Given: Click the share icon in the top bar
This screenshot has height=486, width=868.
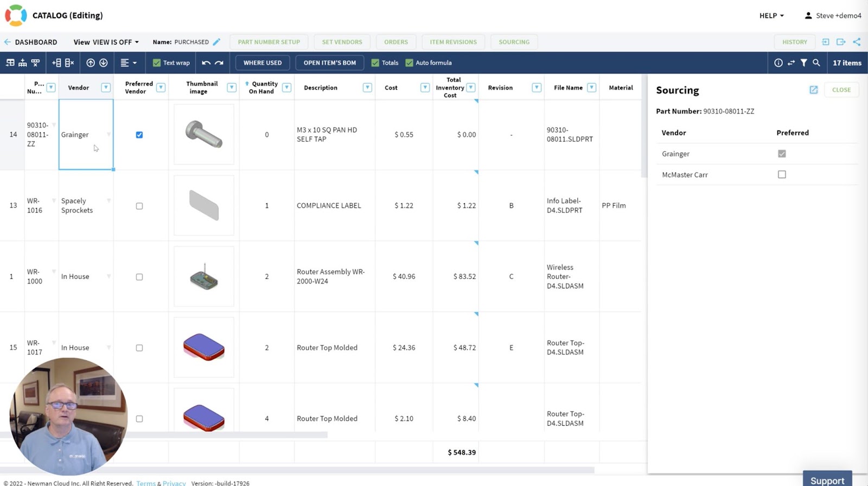Looking at the screenshot, I should point(857,42).
